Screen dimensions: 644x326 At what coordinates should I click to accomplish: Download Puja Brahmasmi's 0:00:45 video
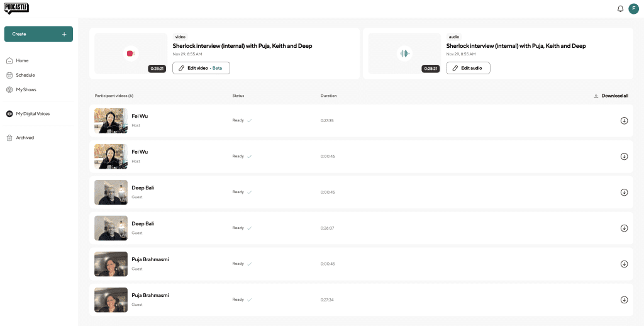point(624,264)
